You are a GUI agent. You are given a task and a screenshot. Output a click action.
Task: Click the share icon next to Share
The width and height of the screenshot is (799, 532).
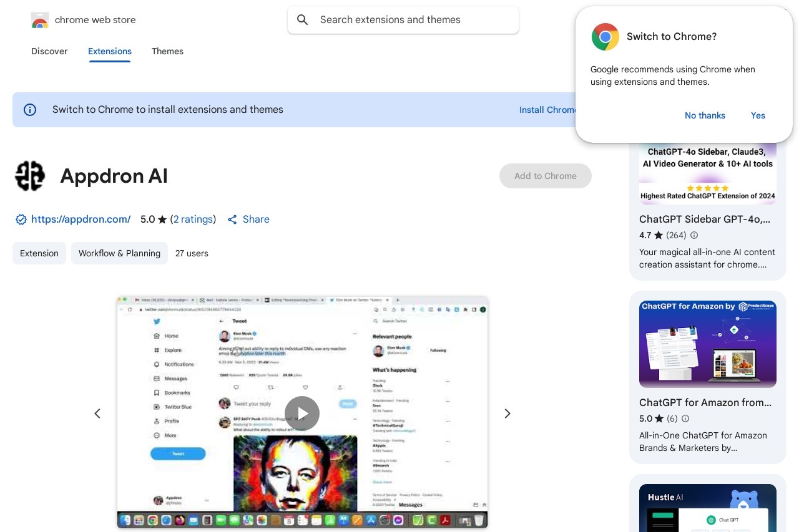(x=232, y=220)
